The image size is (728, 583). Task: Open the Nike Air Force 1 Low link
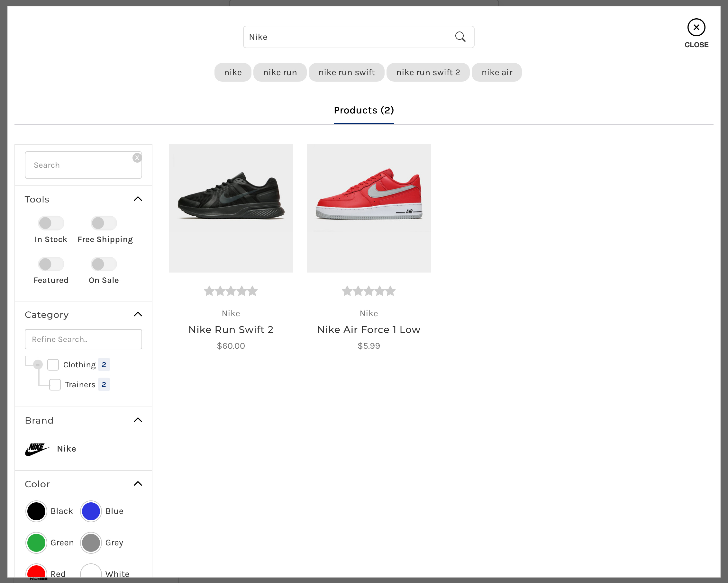[369, 329]
